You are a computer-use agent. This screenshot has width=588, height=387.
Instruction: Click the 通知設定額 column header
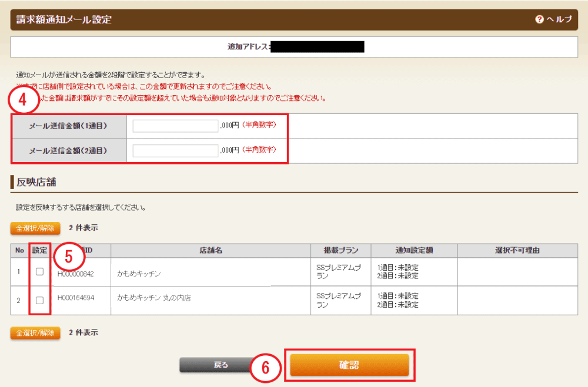coord(414,250)
